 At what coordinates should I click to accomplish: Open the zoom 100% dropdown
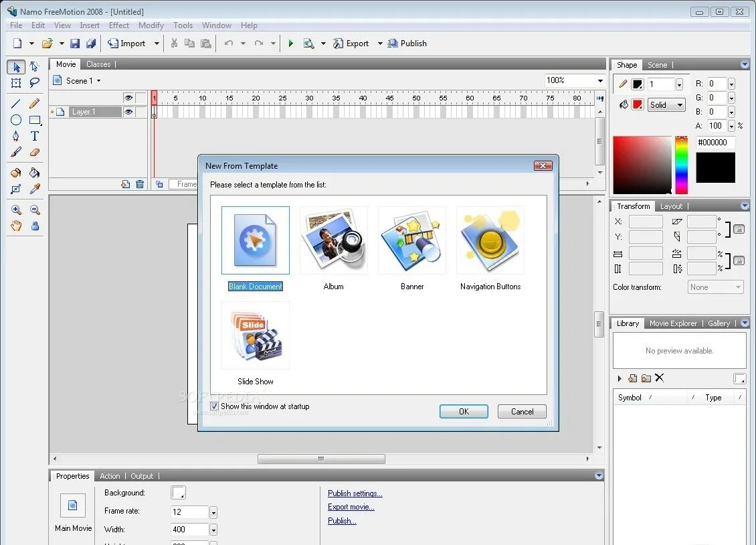(x=600, y=80)
